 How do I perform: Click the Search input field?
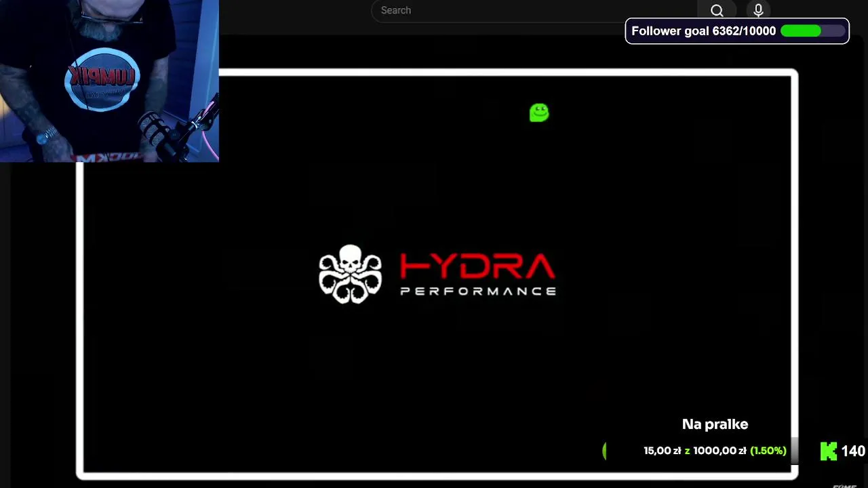[534, 10]
